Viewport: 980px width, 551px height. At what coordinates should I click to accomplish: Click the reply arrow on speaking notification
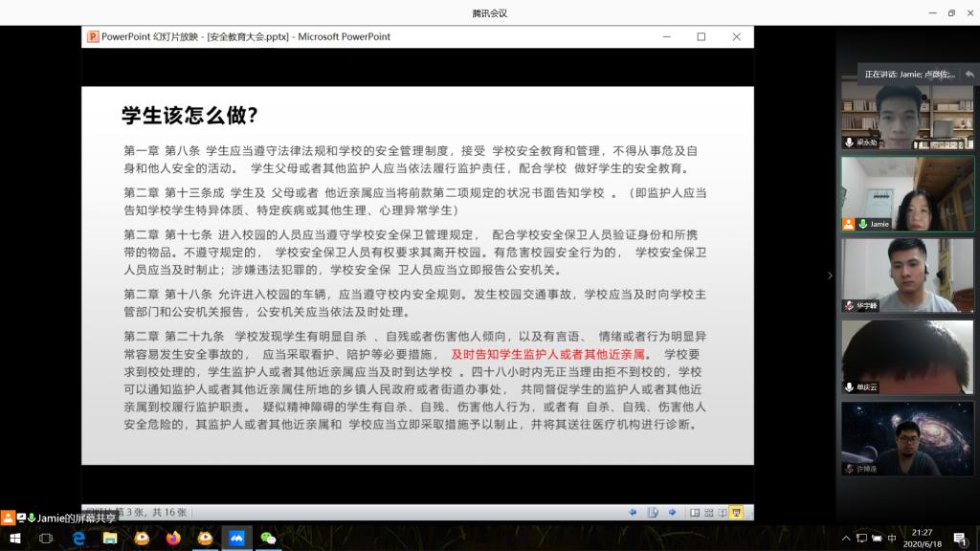coord(969,74)
